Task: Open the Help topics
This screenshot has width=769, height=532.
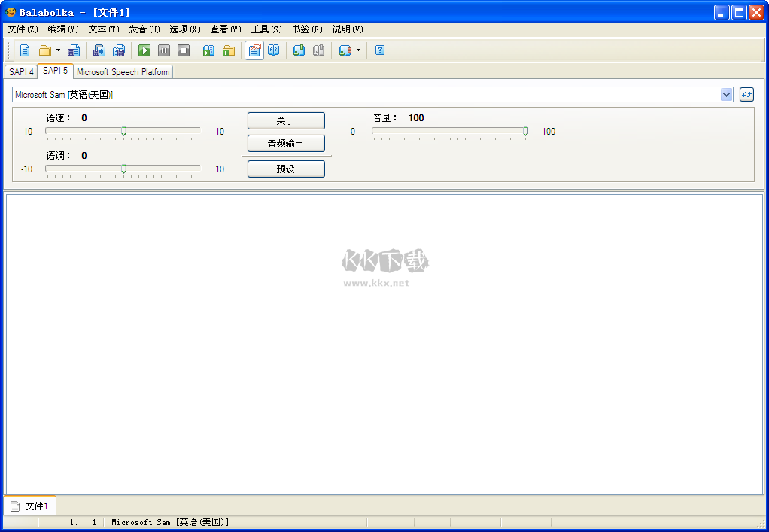Action: (x=380, y=50)
